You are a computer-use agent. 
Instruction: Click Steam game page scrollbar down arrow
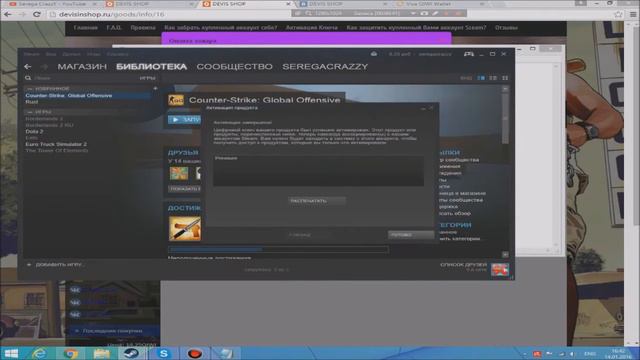coord(505,255)
